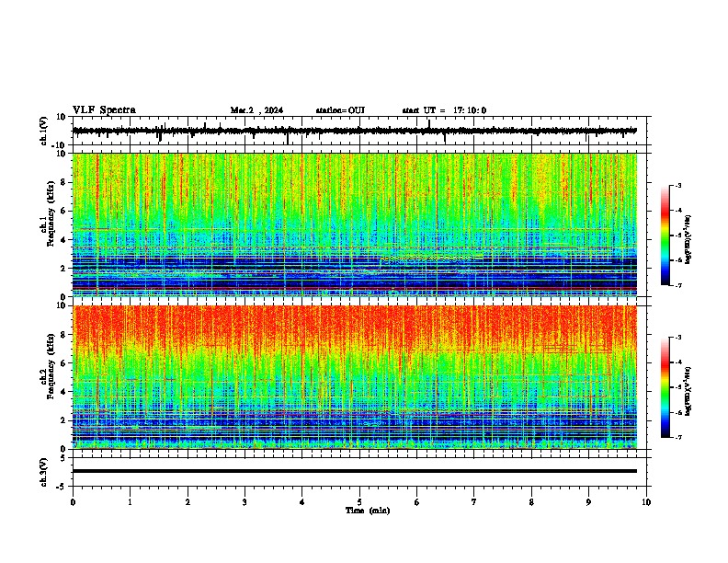Click time axis tick label "1"
The image size is (728, 563).
[130, 502]
